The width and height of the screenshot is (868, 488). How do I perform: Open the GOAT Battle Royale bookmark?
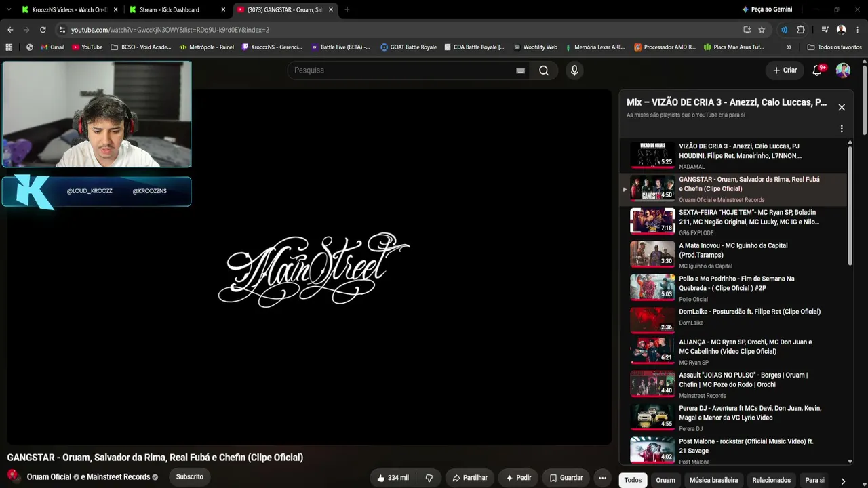408,47
